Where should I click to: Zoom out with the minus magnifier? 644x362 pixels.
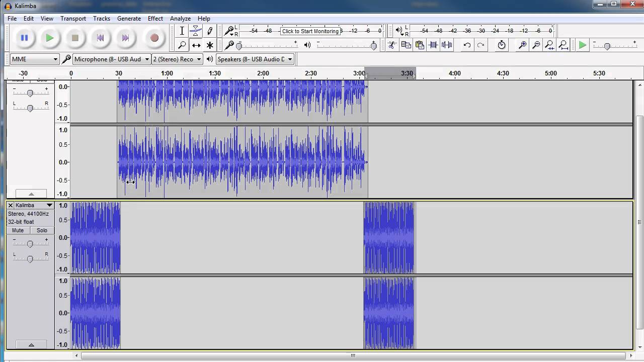click(536, 45)
